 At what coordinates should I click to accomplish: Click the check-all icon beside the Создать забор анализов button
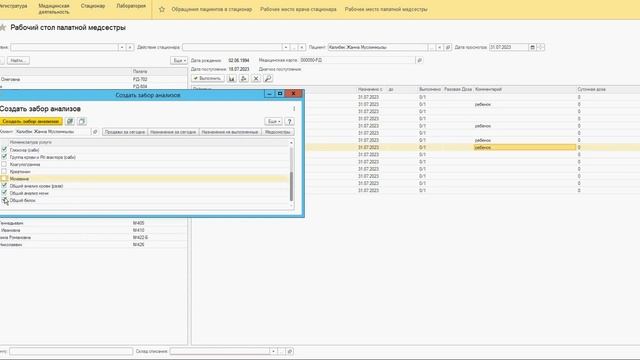tap(70, 121)
